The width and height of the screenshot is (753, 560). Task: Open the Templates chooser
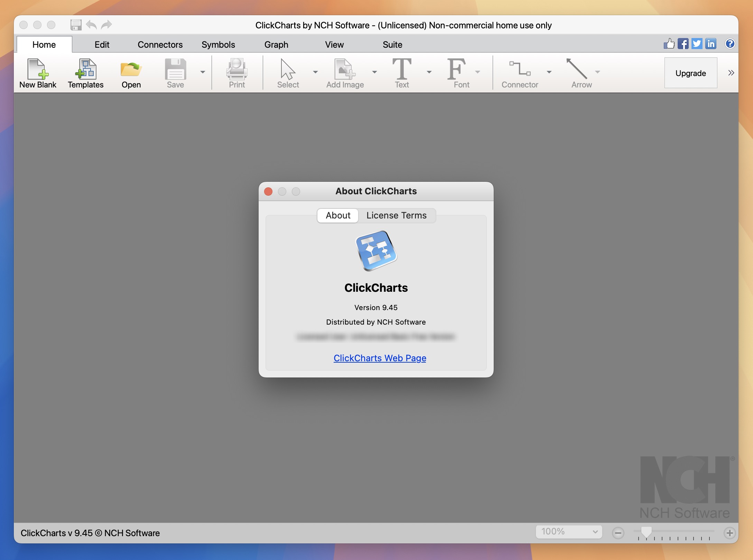pos(85,73)
